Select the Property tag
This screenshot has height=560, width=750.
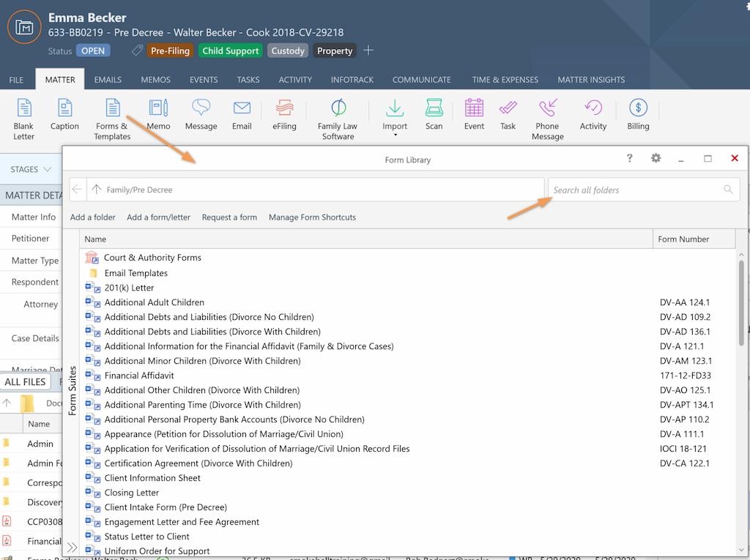tap(334, 51)
